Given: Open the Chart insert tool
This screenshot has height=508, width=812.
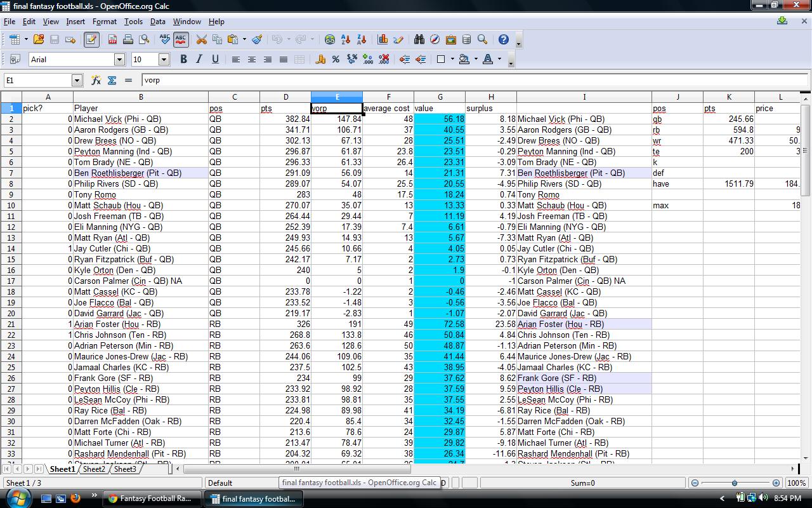Looking at the screenshot, I should click(383, 39).
